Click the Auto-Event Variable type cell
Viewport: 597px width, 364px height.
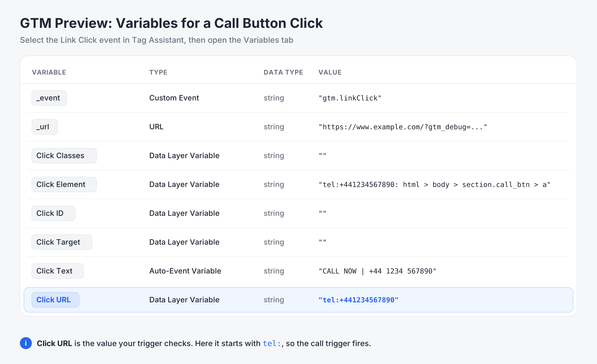pos(185,271)
